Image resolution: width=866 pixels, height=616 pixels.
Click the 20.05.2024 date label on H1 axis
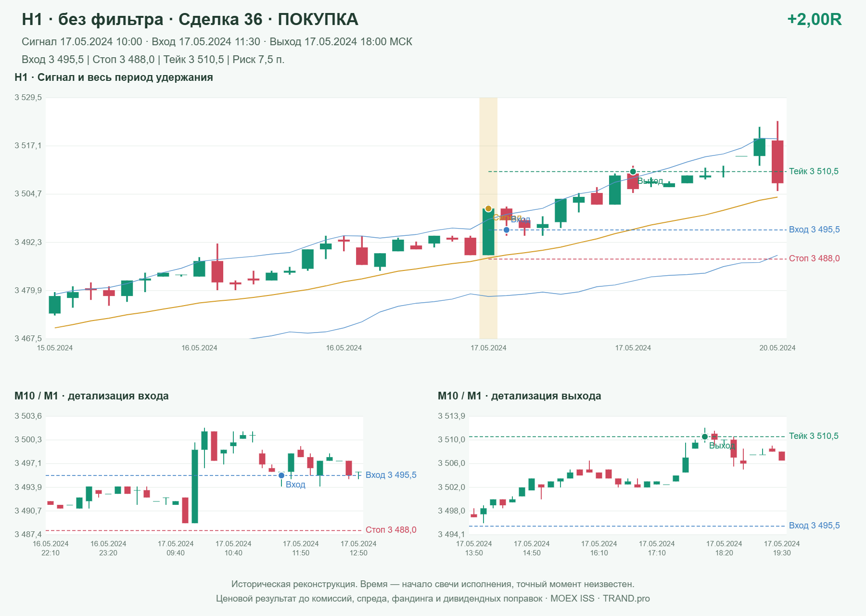pyautogui.click(x=777, y=348)
